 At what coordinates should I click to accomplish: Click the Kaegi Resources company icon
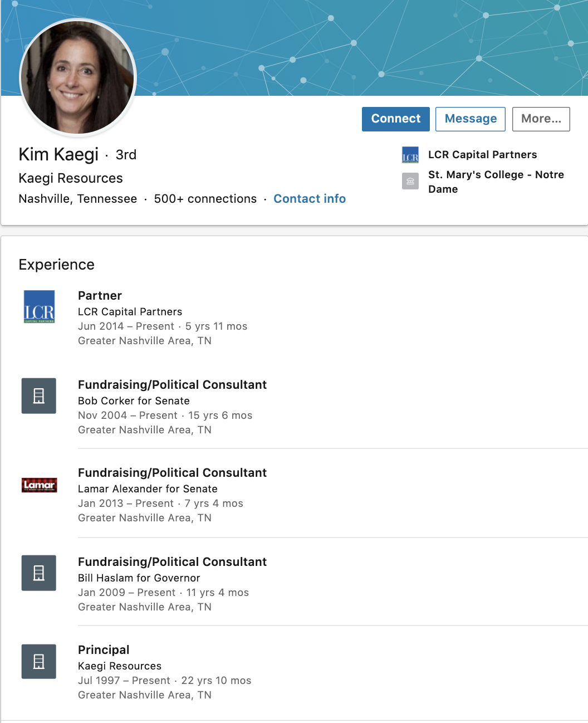(x=39, y=662)
